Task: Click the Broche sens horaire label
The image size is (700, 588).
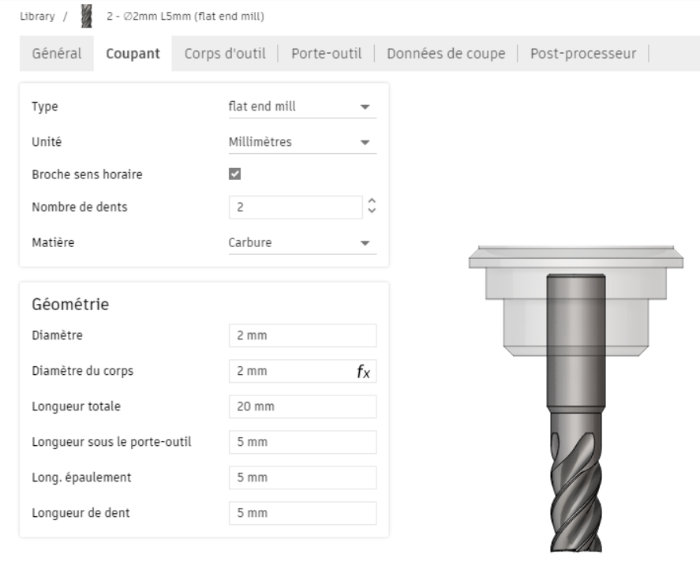Action: (87, 174)
